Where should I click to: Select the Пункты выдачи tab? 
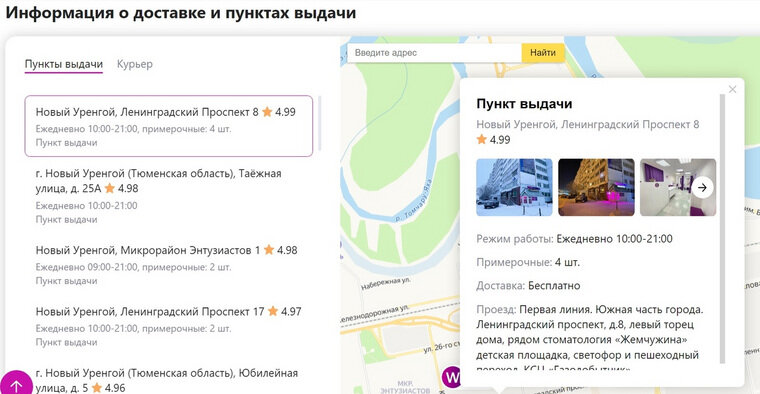tap(63, 64)
